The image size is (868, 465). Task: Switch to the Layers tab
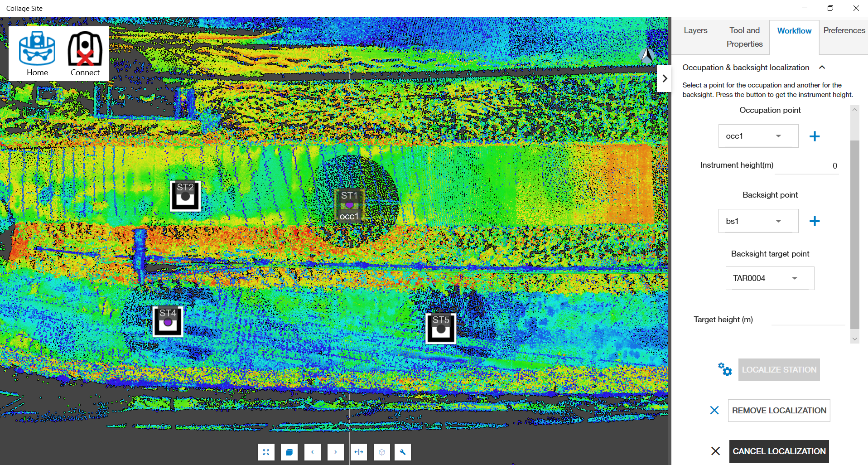click(x=695, y=30)
